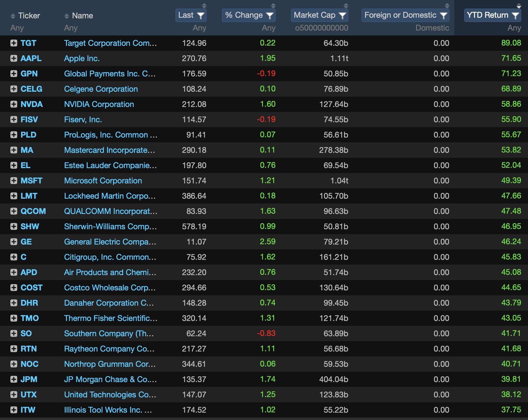
Task: Expand the AAPL row plus icon
Action: [13, 58]
